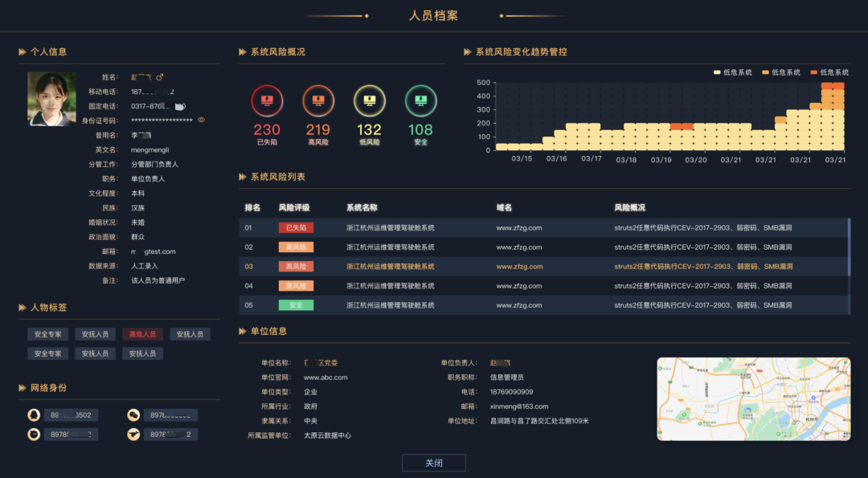Open the unit location map thumbnail
868x478 pixels.
(753, 398)
